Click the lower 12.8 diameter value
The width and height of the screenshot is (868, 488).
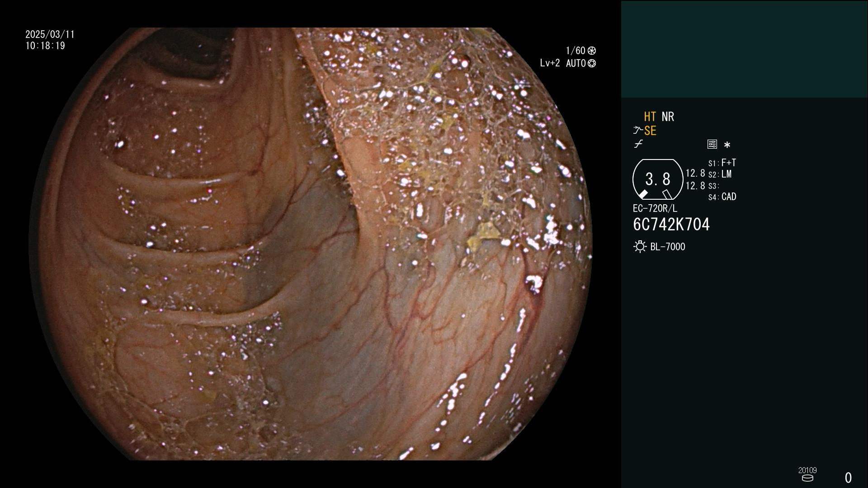695,186
